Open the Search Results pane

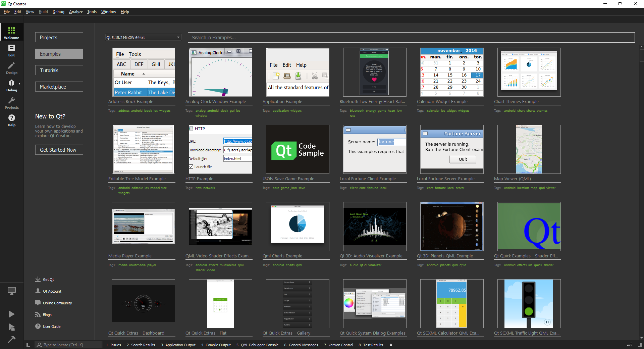pyautogui.click(x=141, y=345)
